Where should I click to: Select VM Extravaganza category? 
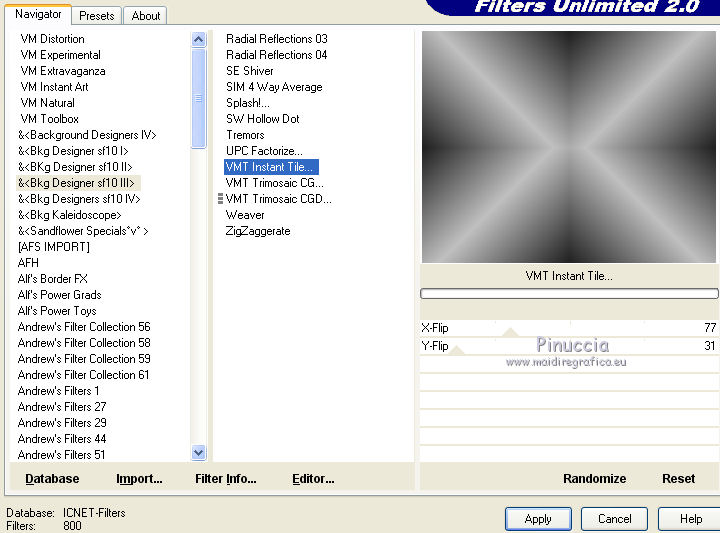pyautogui.click(x=63, y=71)
